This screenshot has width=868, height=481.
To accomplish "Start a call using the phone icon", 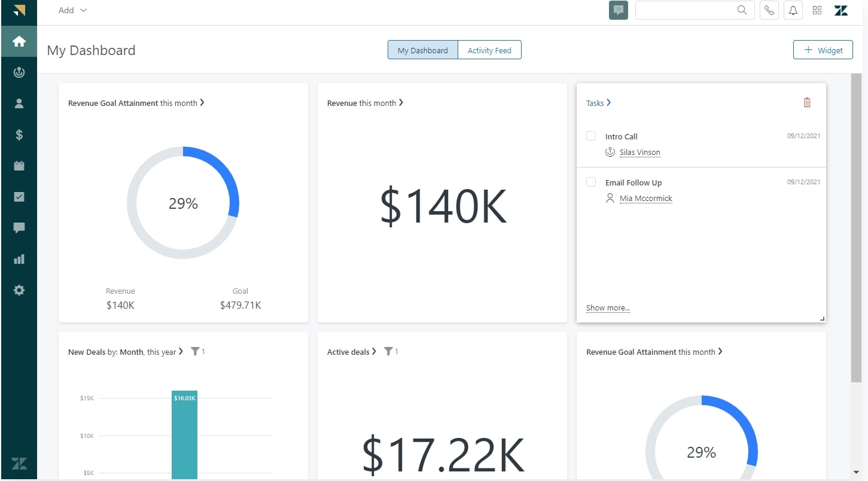I will pos(769,10).
